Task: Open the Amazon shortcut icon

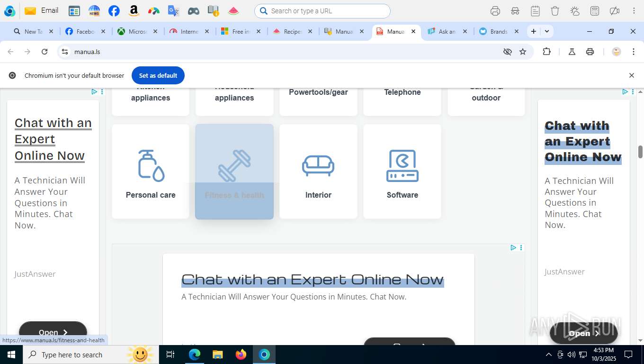Action: point(134,11)
